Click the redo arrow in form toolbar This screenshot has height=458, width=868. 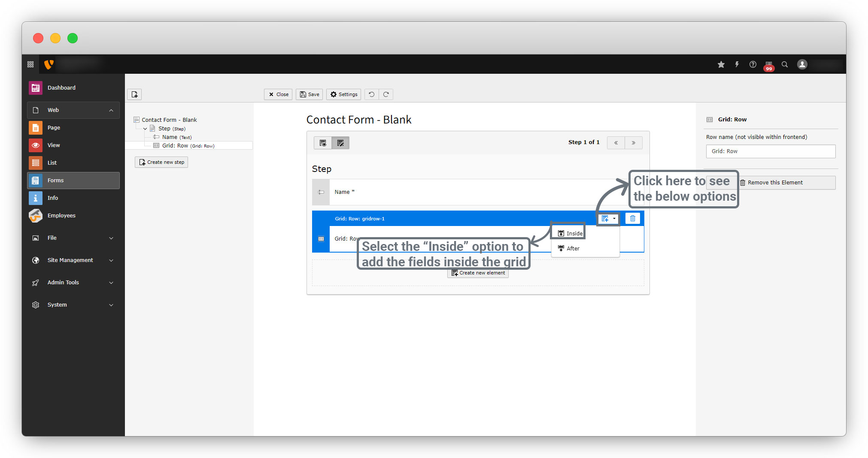click(386, 94)
